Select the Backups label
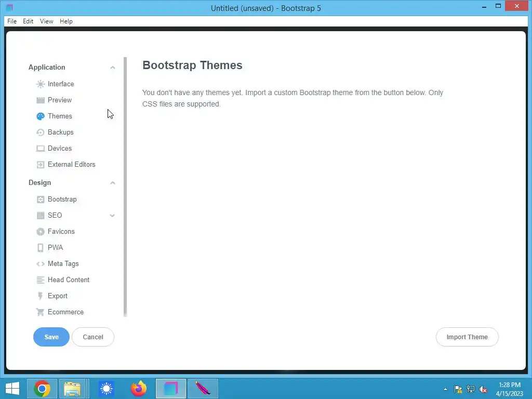 coord(61,132)
